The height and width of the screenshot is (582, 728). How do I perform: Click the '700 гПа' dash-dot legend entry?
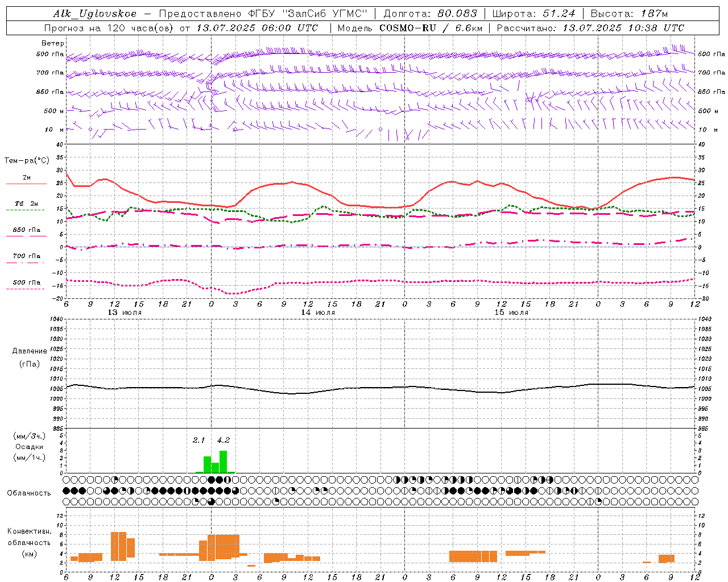[27, 256]
